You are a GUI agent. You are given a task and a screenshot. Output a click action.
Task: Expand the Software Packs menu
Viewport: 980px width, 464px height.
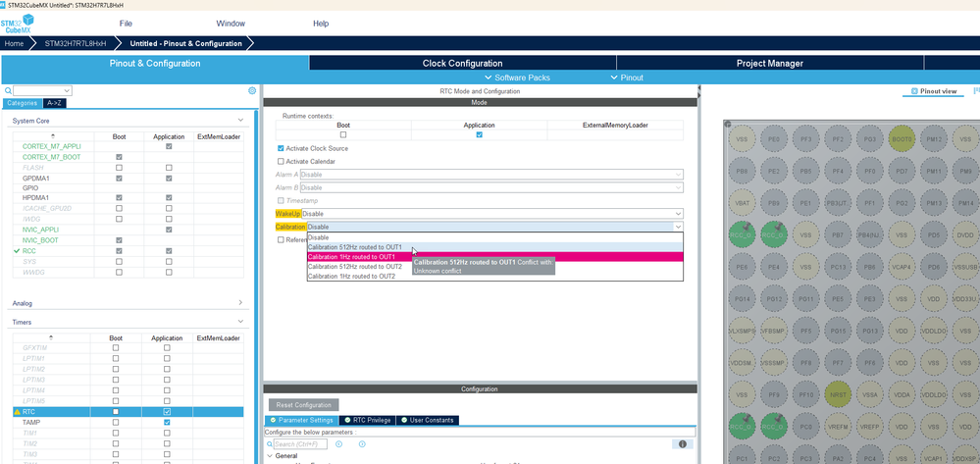pyautogui.click(x=518, y=77)
